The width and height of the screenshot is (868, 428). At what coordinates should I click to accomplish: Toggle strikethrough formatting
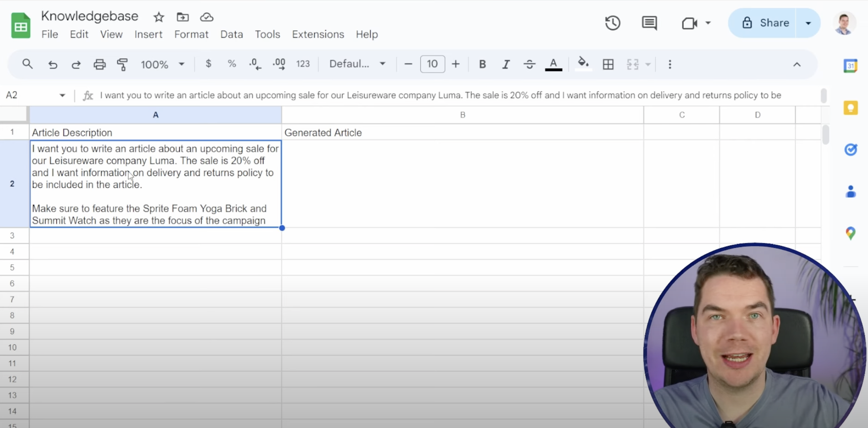coord(529,64)
